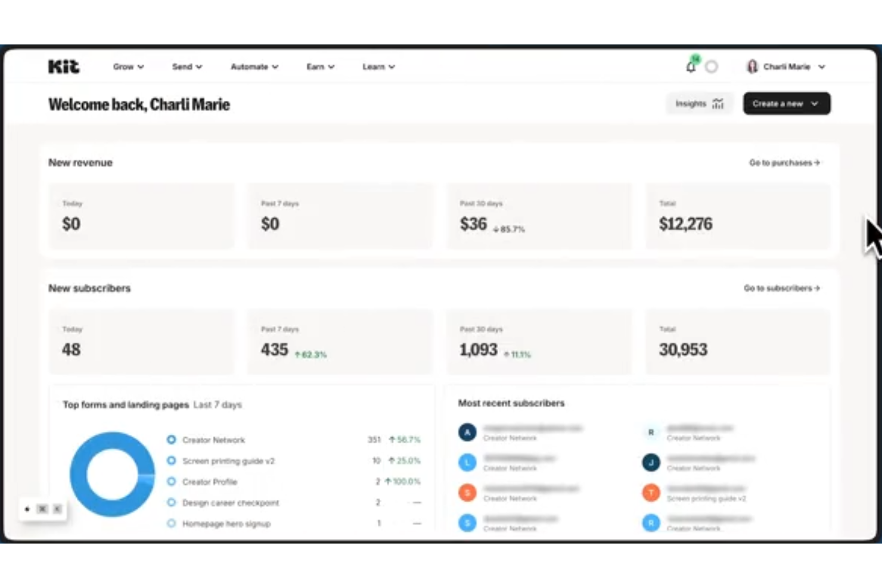Click the New subscribers section heading
Viewport: 882px width, 588px height.
tap(89, 288)
